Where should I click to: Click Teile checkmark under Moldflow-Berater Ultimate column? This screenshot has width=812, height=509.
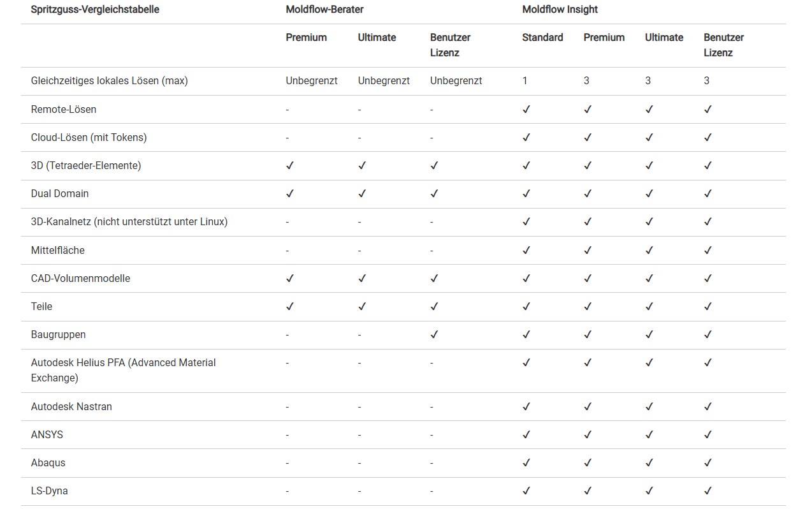[x=362, y=306]
